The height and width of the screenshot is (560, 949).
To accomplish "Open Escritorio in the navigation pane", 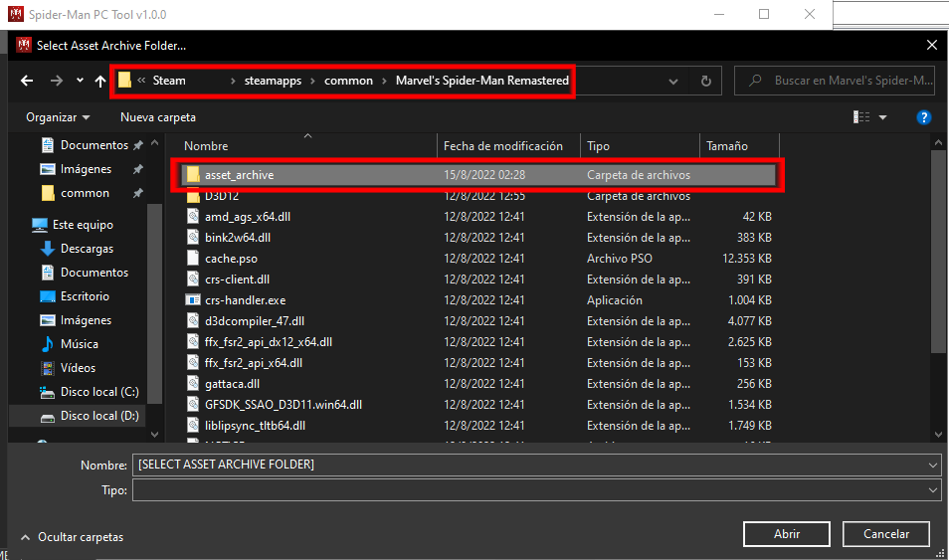I will point(85,296).
